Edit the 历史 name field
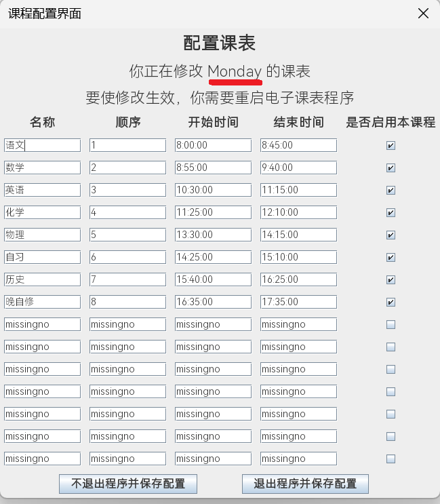This screenshot has height=504, width=440. [43, 279]
